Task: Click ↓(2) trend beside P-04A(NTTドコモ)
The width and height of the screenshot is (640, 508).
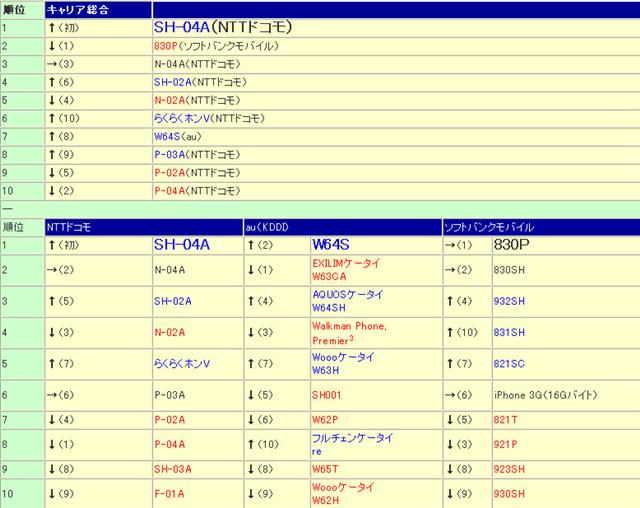Action: click(61, 191)
